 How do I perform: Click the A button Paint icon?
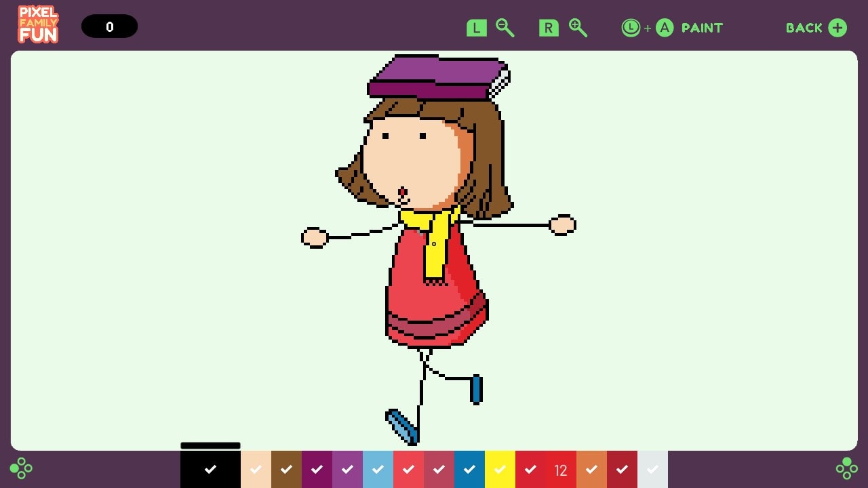665,28
